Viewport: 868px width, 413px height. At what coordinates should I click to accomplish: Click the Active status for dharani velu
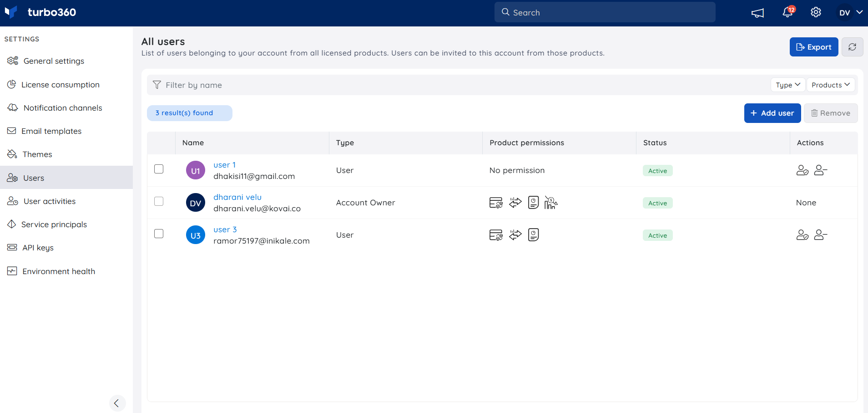[658, 203]
